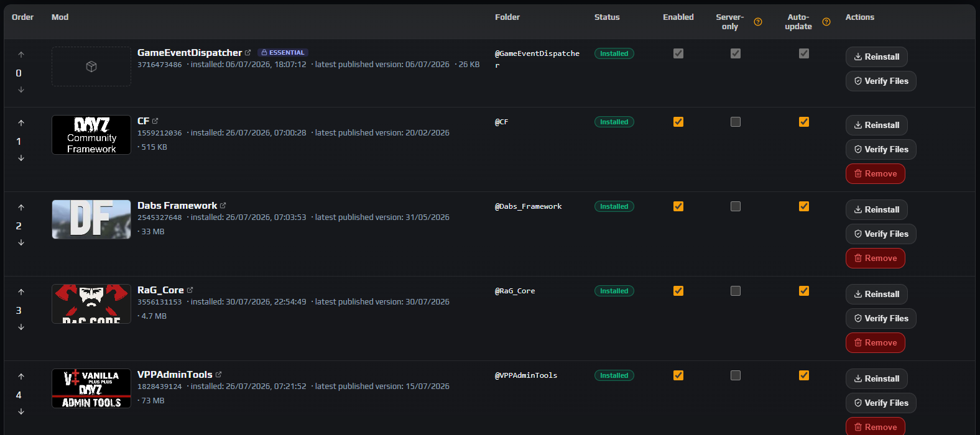This screenshot has height=435, width=980.
Task: Verify Files for RaG_Core
Action: coord(881,318)
